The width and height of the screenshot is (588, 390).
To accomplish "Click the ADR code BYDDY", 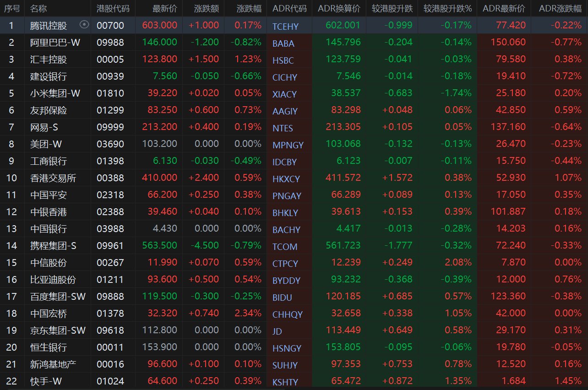I will click(286, 281).
